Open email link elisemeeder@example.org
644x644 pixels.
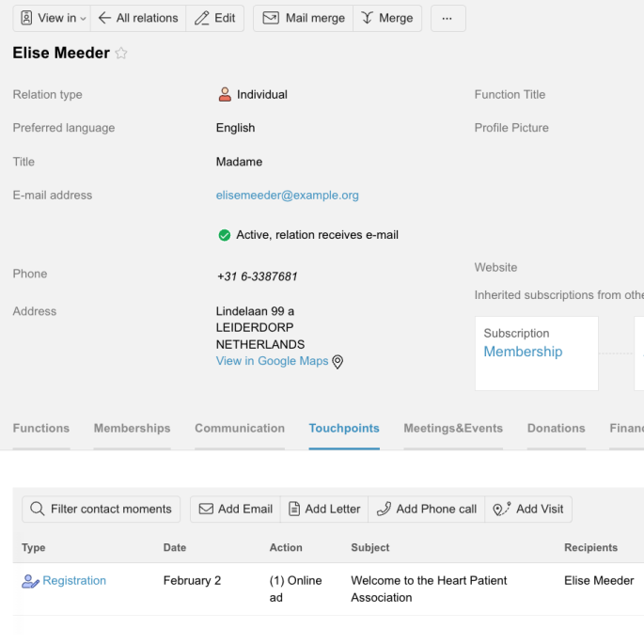tap(287, 196)
